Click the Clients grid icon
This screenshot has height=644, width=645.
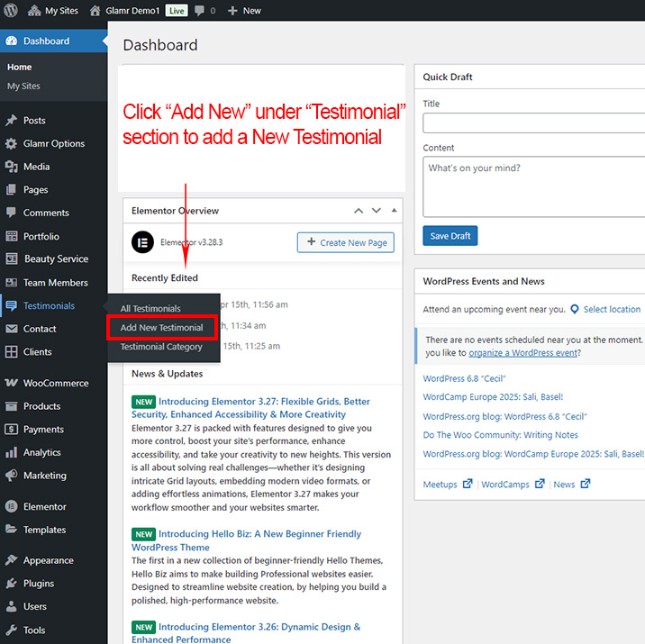tap(12, 351)
